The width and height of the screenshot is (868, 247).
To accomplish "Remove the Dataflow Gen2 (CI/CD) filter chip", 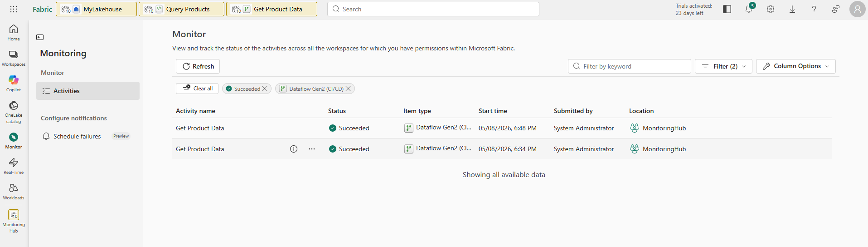I will coord(348,89).
